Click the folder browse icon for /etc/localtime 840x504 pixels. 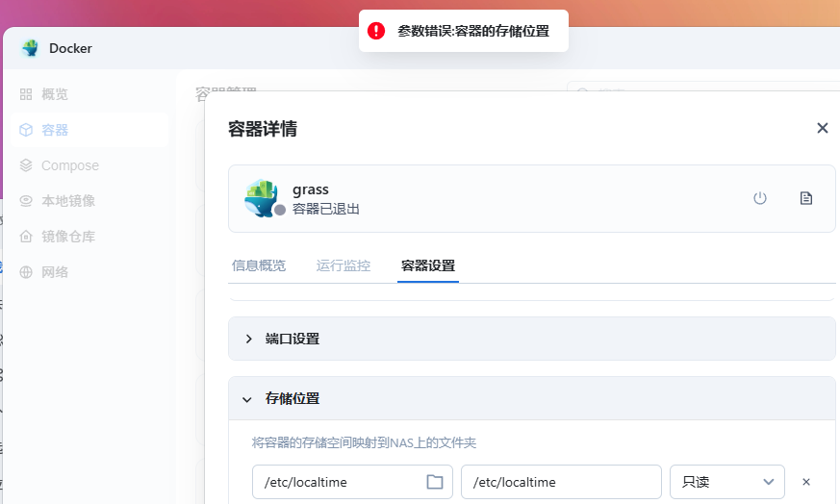click(435, 482)
